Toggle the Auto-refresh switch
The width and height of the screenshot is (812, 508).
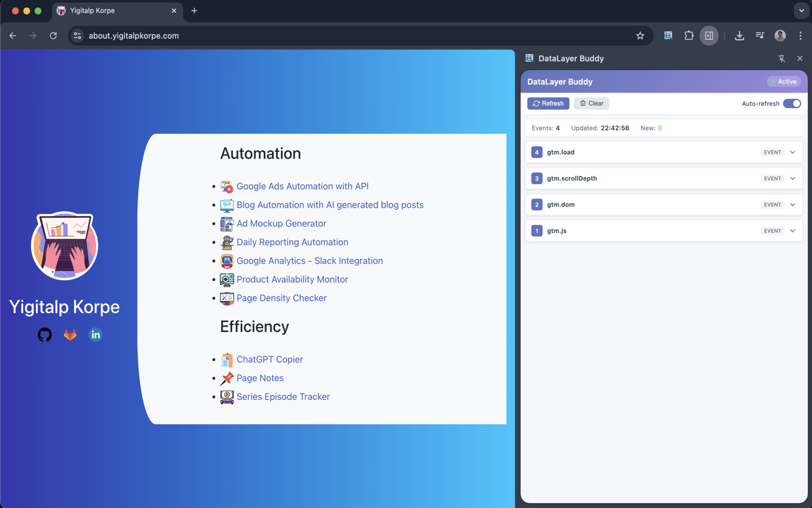[792, 104]
